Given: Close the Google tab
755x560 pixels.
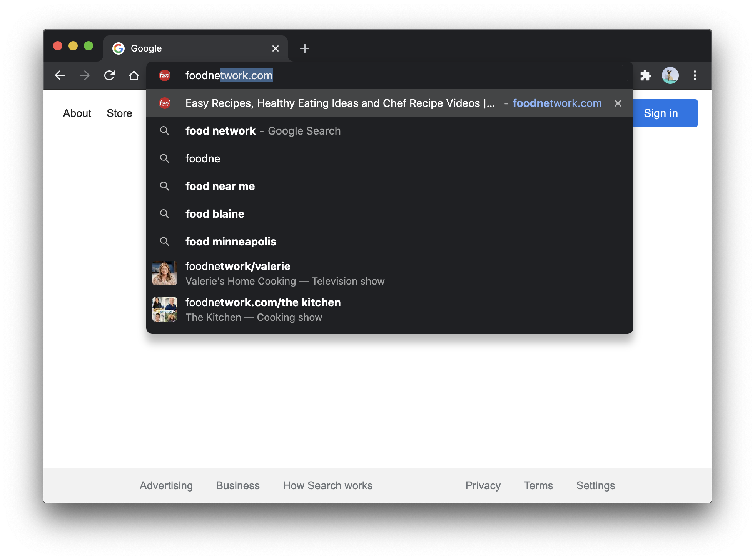Looking at the screenshot, I should click(x=276, y=48).
